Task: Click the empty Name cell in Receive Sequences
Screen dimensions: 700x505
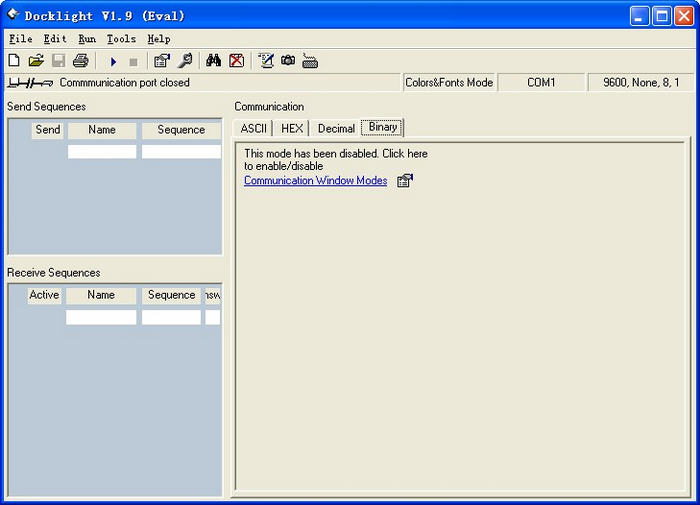Action: pos(101,317)
